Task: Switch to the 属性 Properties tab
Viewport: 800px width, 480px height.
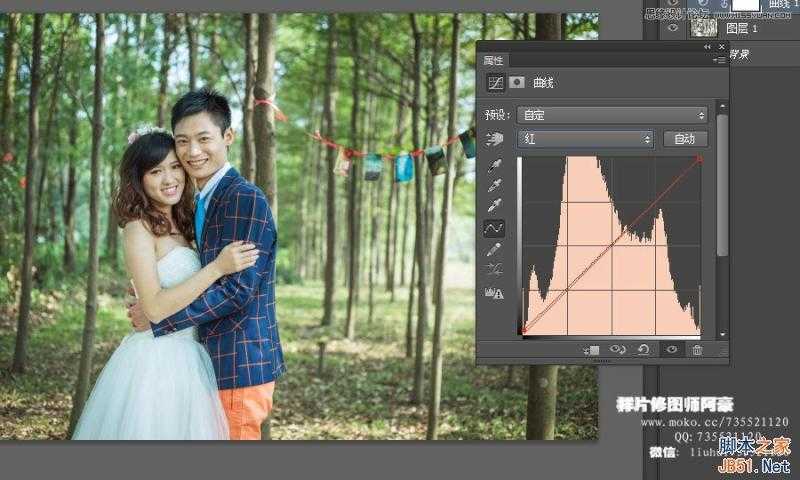Action: (x=493, y=61)
